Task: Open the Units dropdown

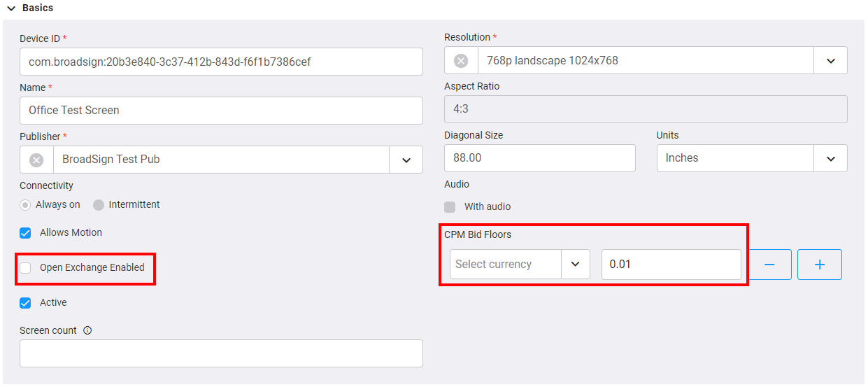Action: click(752, 158)
